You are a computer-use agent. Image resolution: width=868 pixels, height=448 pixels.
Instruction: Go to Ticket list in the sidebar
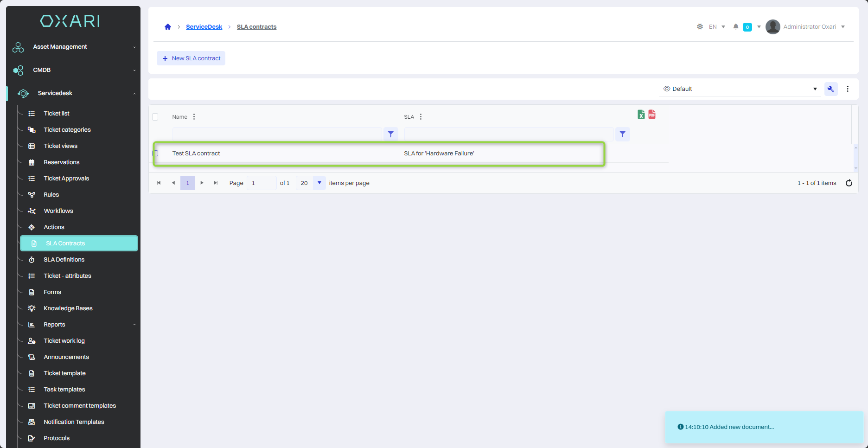(x=57, y=114)
